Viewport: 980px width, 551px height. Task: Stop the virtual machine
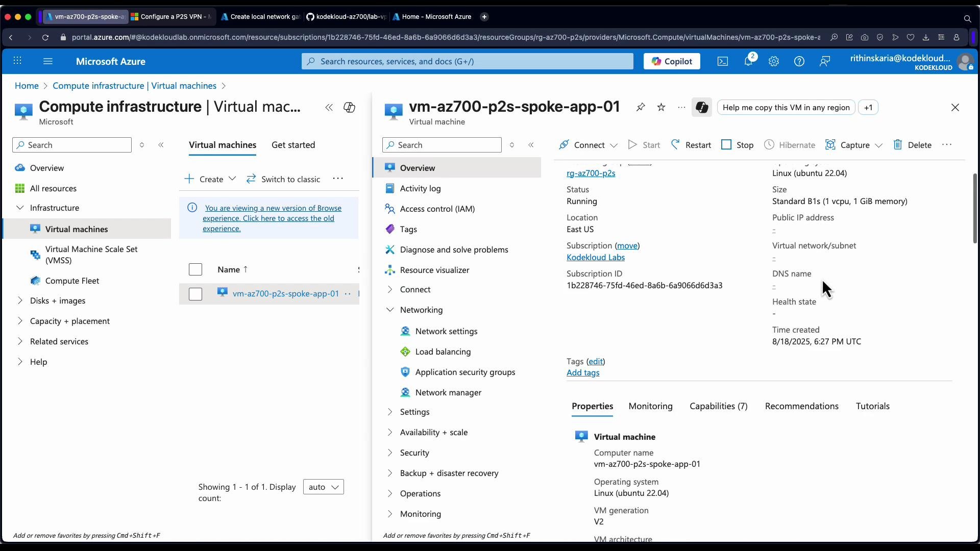click(x=738, y=145)
